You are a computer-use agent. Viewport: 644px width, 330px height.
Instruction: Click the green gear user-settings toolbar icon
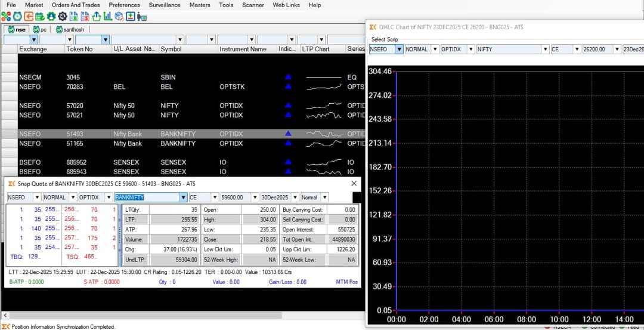pyautogui.click(x=51, y=17)
